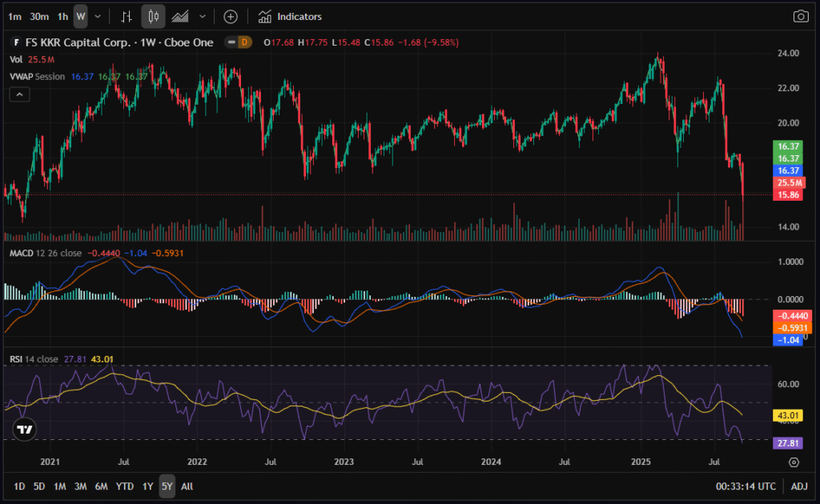Image resolution: width=820 pixels, height=504 pixels.
Task: Select the Candles chart type icon
Action: 154,16
